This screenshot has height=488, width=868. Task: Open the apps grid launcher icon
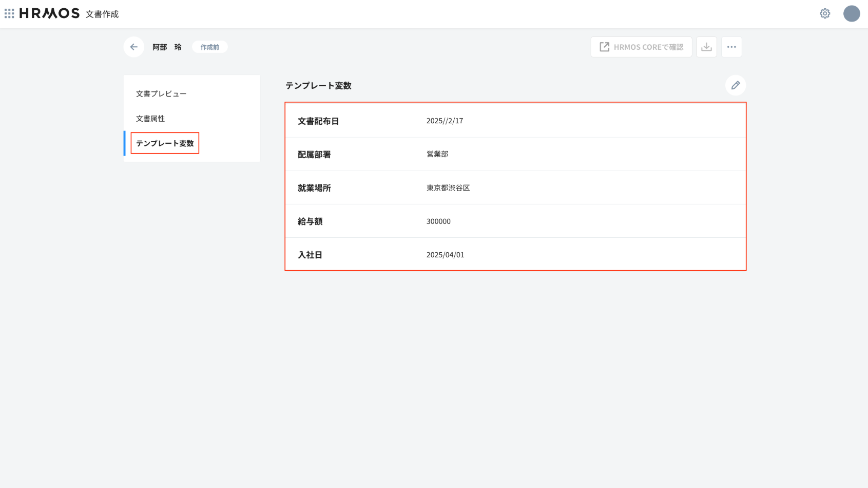tap(9, 13)
